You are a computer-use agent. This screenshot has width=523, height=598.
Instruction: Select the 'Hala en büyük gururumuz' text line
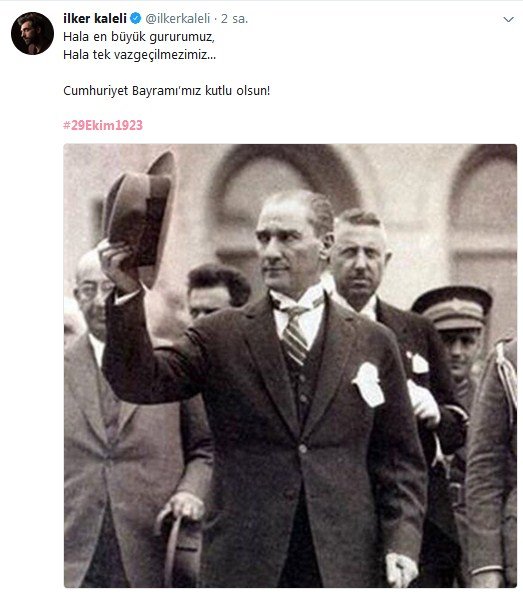click(x=139, y=37)
